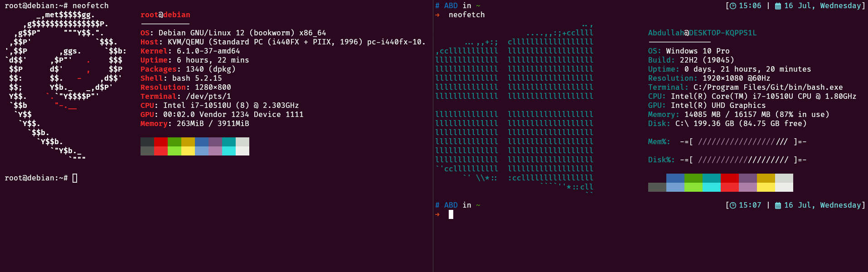Click the Disk% usage bar

click(743, 160)
